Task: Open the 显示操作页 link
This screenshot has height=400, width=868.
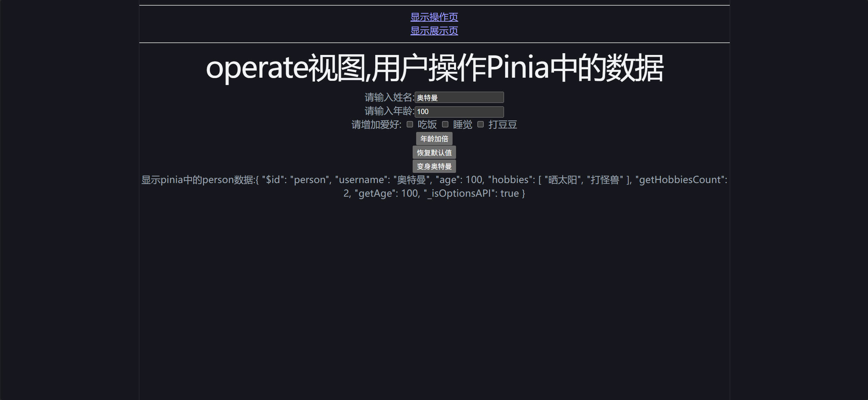Action: pyautogui.click(x=434, y=17)
